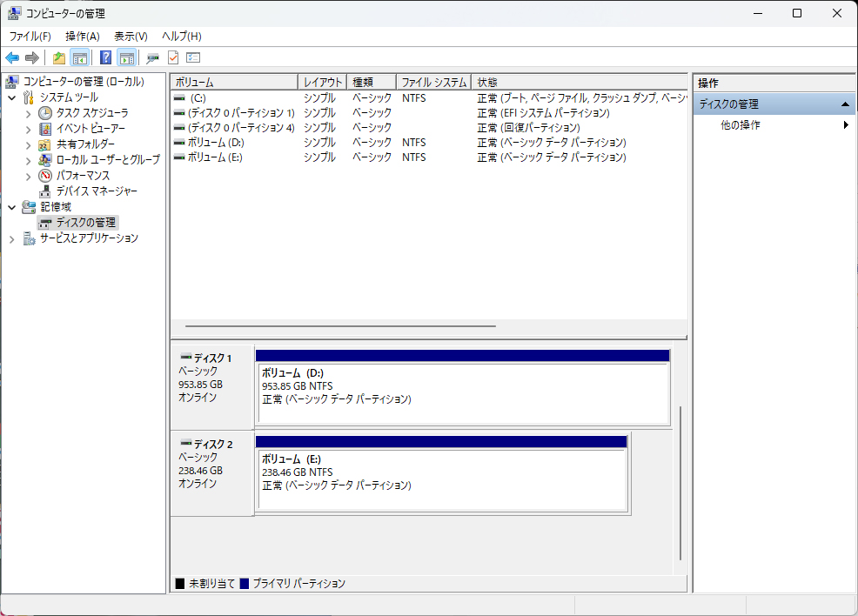Click the red checkmark document toolbar icon
The image size is (858, 616).
(x=173, y=57)
